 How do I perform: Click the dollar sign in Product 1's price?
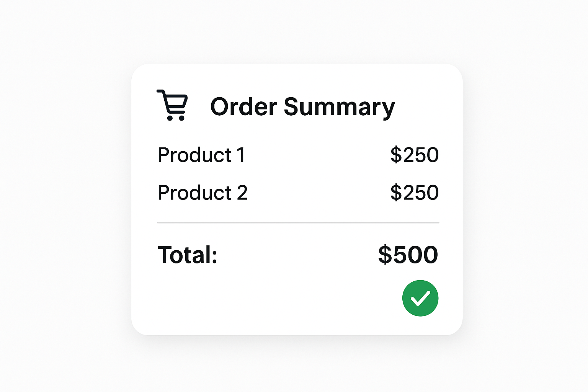point(395,155)
